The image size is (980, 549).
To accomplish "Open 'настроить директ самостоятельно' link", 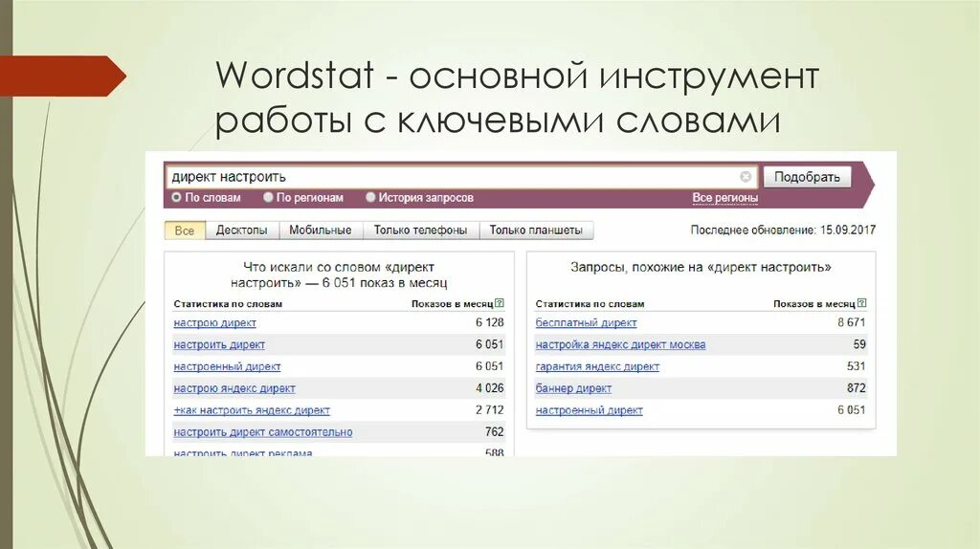I will coord(263,432).
